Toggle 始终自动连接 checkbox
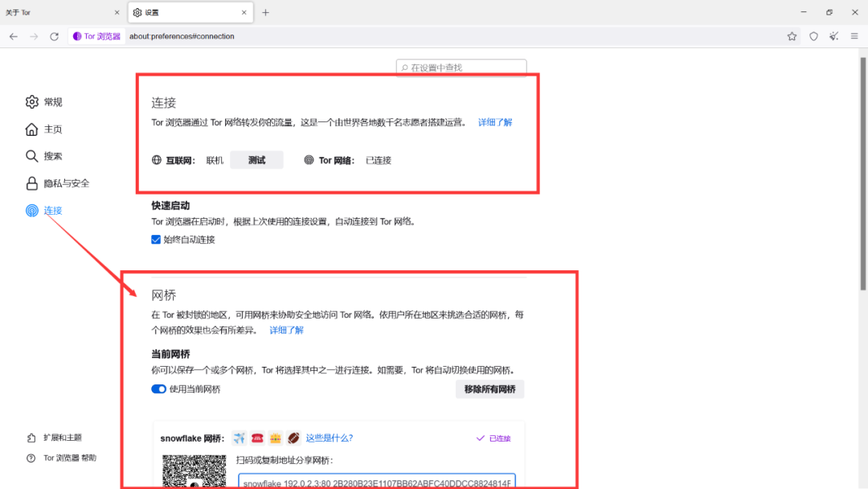This screenshot has height=489, width=868. coord(156,239)
